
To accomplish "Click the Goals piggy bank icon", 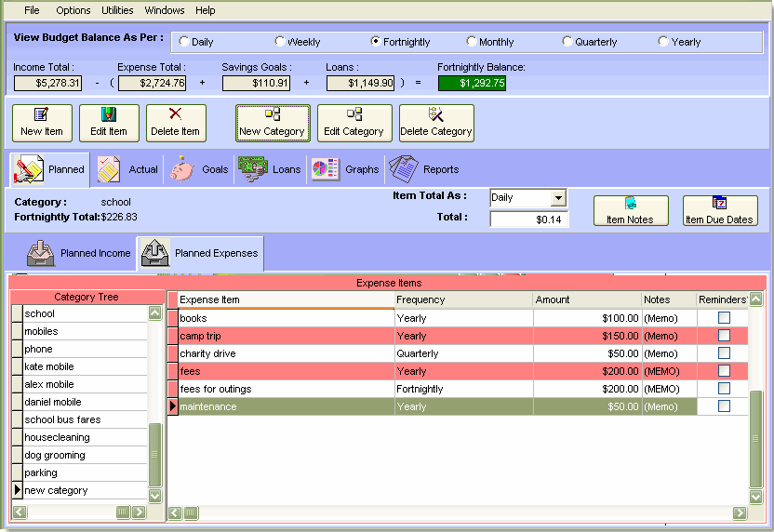I will click(182, 169).
